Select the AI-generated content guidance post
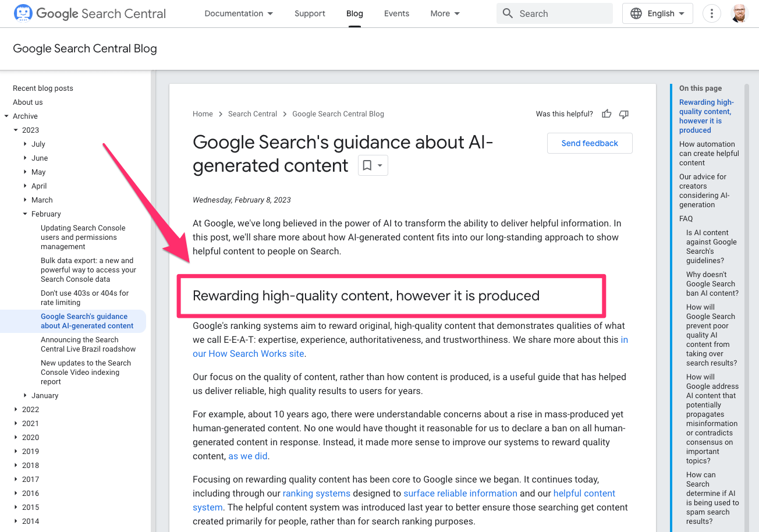Viewport: 759px width, 532px height. tap(87, 321)
